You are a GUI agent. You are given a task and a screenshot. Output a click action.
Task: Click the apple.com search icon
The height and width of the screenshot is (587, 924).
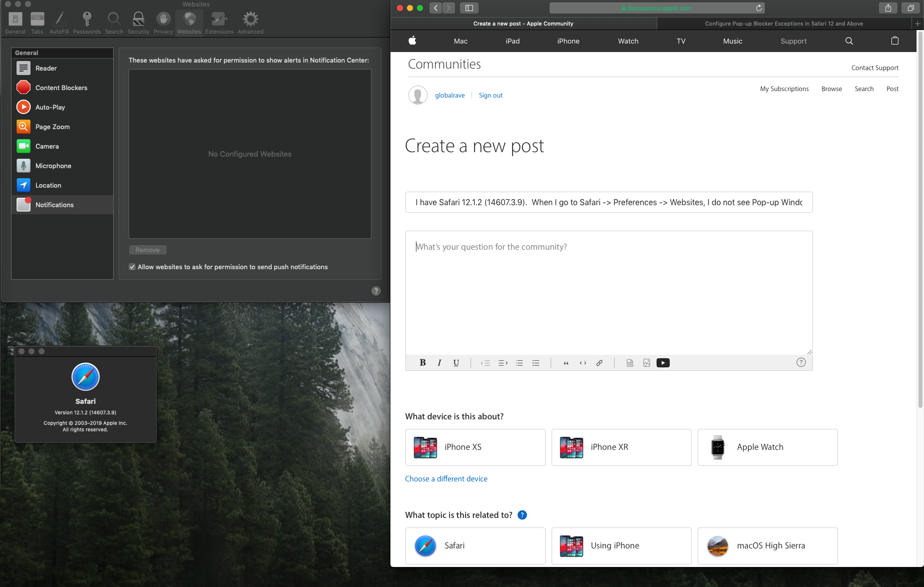point(849,41)
